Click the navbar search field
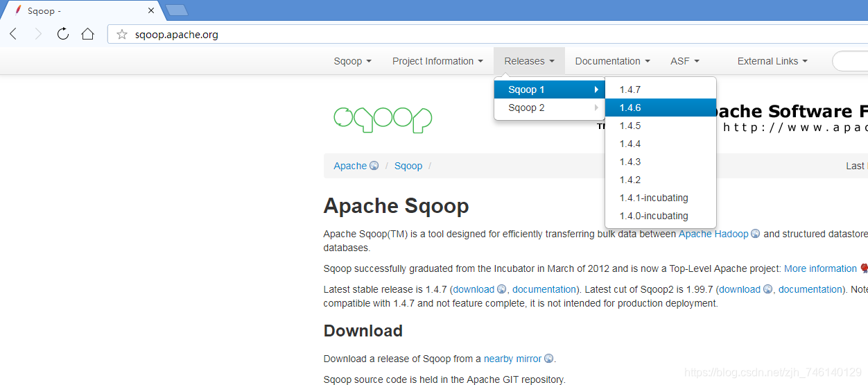Screen dimensions: 868x385 click(850, 61)
